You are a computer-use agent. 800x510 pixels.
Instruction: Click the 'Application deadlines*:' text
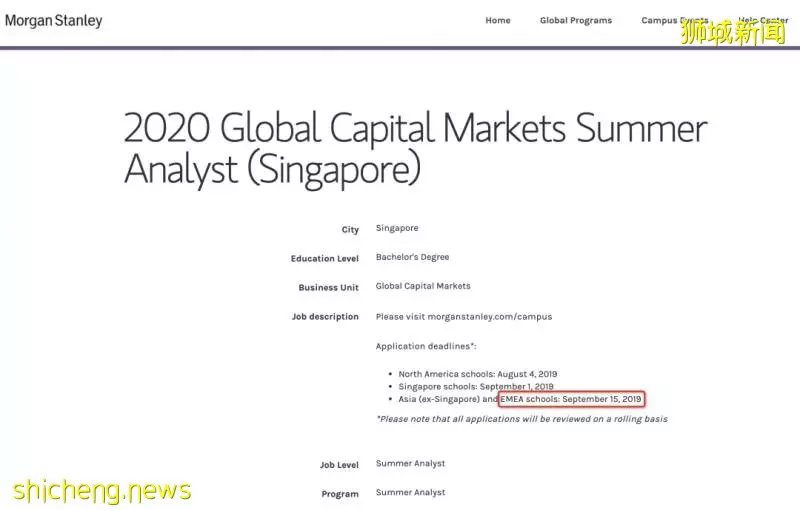point(426,346)
